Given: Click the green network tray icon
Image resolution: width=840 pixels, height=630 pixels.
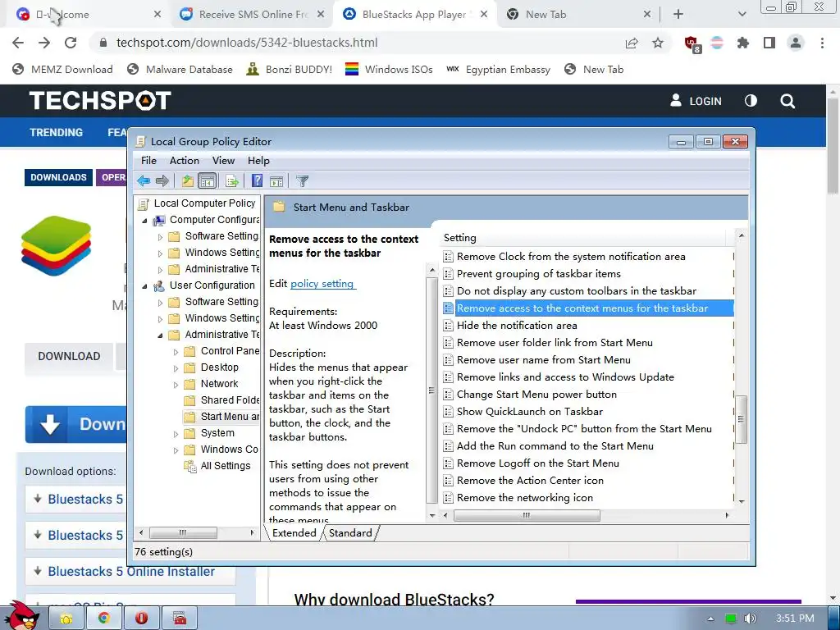Looking at the screenshot, I should [x=731, y=619].
